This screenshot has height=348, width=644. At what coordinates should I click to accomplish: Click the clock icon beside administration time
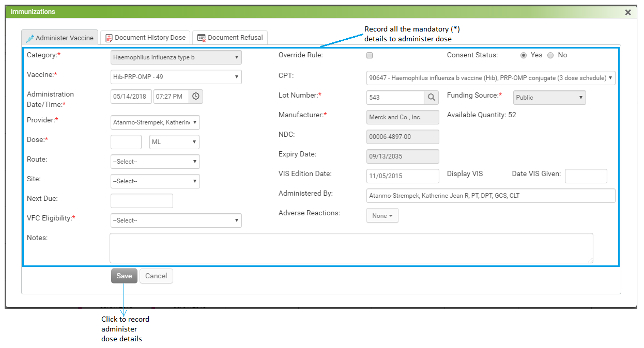point(196,97)
